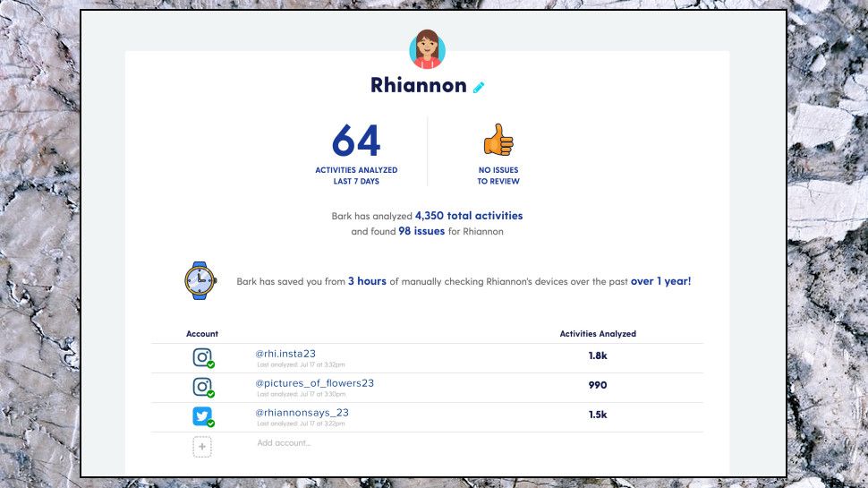Click Last analyzed Jul 17 at 3:30pm
The image size is (868, 488).
click(302, 394)
